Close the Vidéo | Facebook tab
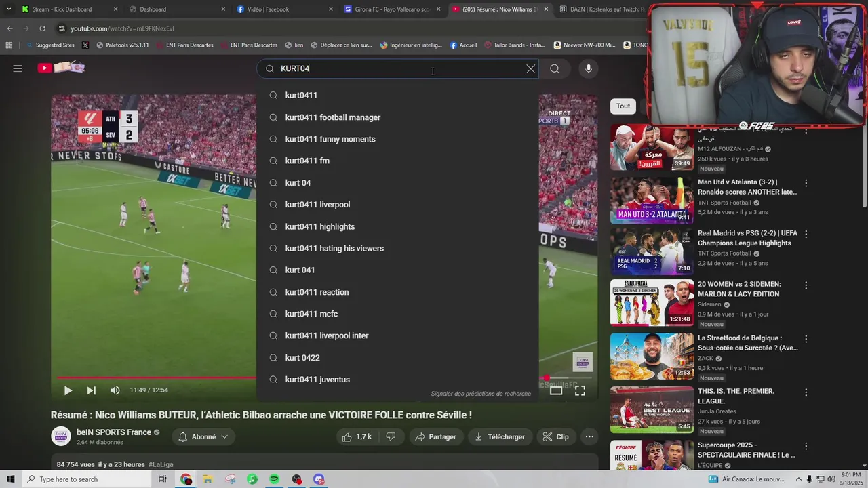Viewport: 868px width, 488px height. [331, 9]
